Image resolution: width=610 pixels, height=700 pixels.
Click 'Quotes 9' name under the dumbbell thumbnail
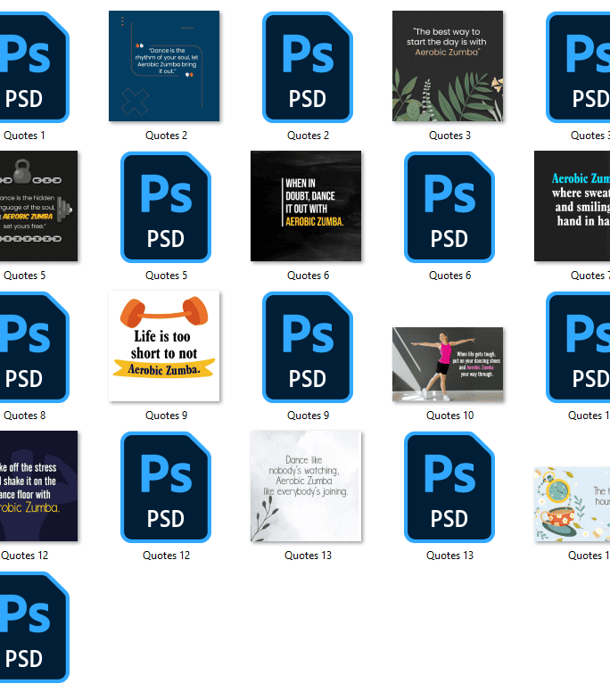click(166, 416)
